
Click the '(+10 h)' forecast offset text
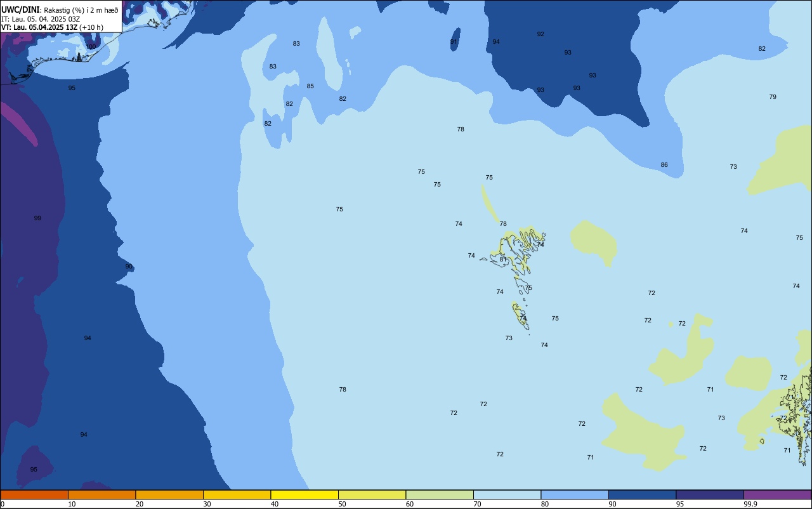(91, 27)
